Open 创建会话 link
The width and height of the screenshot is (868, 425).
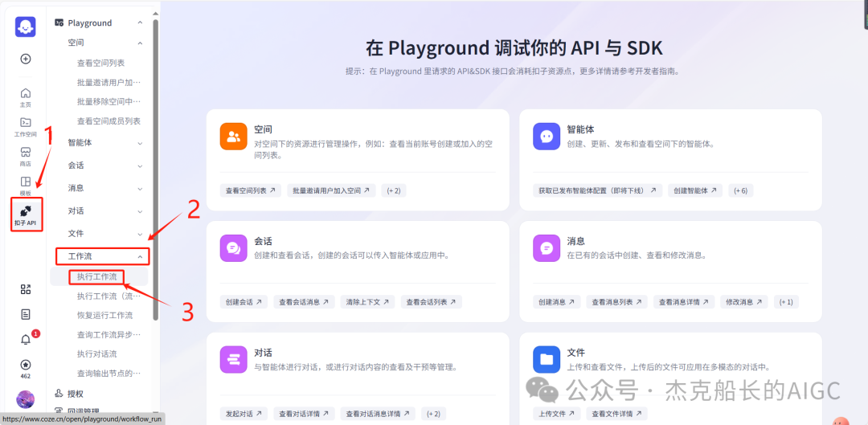[244, 302]
